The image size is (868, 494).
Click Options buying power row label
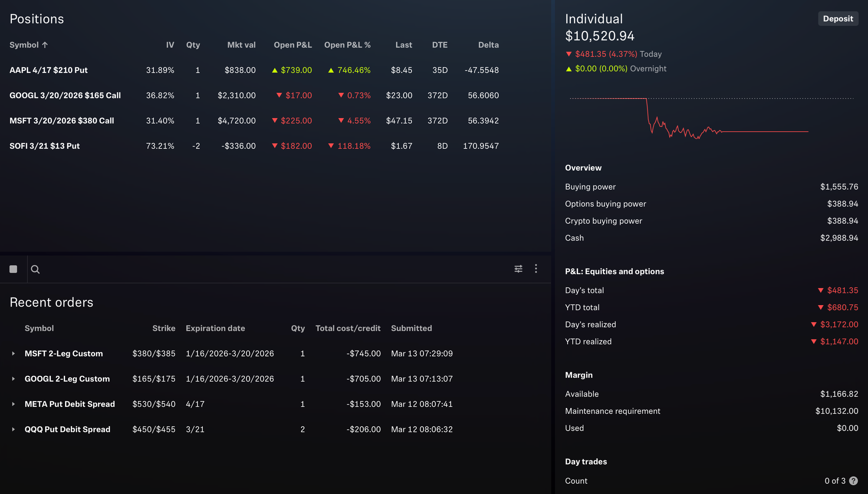(x=605, y=204)
